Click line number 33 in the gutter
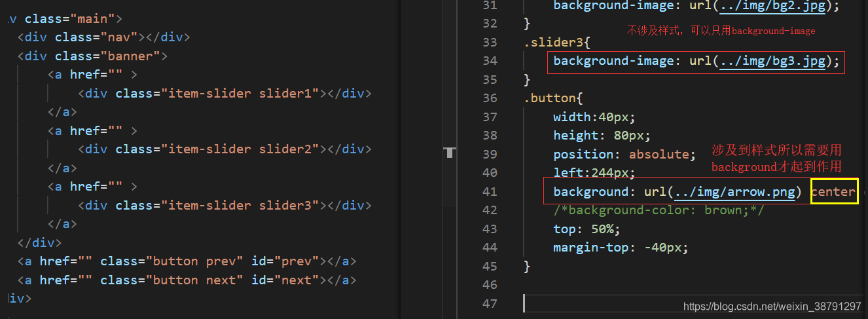This screenshot has width=868, height=319. tap(490, 43)
